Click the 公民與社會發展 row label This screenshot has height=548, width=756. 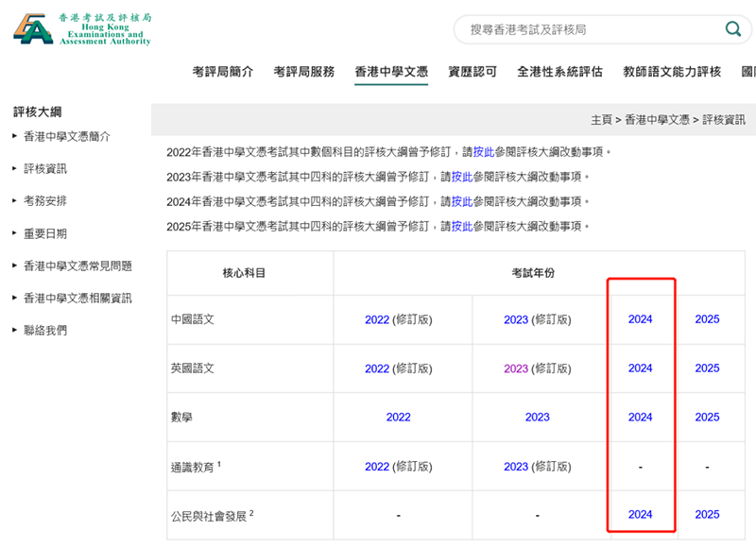tap(209, 517)
